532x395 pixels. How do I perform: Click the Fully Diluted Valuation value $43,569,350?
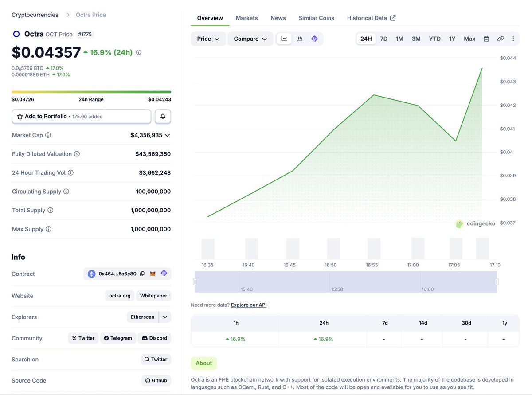[x=153, y=154]
